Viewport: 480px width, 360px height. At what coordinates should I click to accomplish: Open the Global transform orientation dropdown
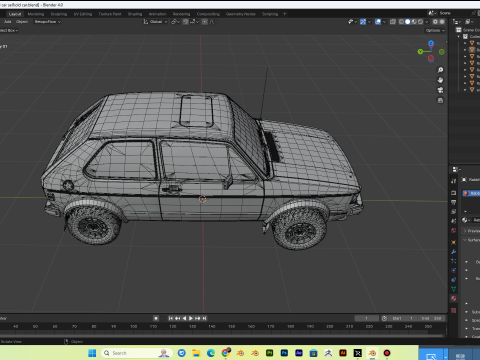coord(155,22)
